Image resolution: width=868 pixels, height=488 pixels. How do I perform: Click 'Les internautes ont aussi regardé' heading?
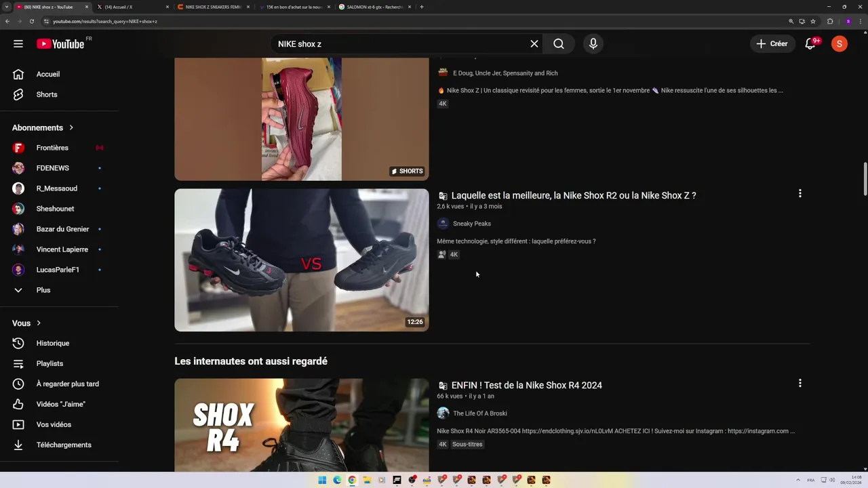[x=251, y=361]
